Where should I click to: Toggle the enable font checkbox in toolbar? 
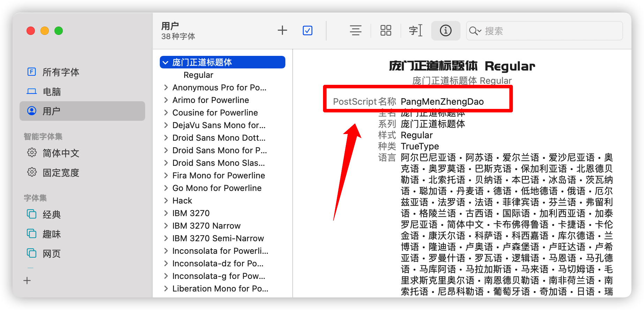pyautogui.click(x=307, y=31)
